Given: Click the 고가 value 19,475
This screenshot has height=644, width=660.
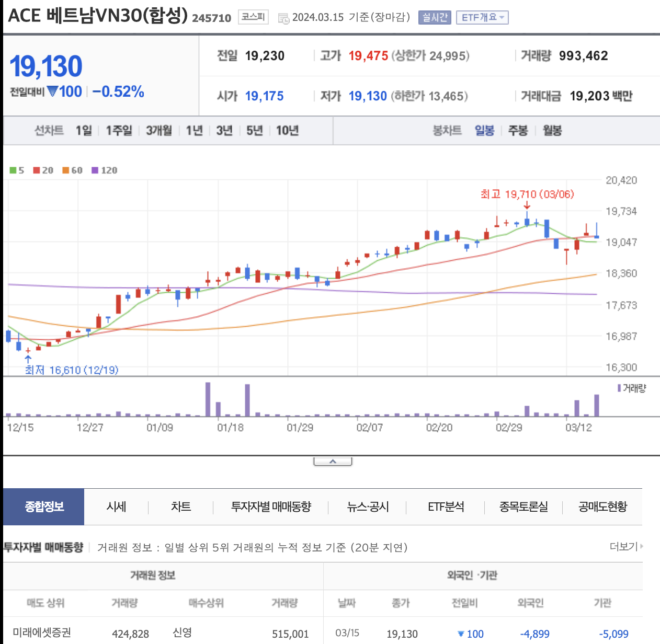Looking at the screenshot, I should 368,56.
